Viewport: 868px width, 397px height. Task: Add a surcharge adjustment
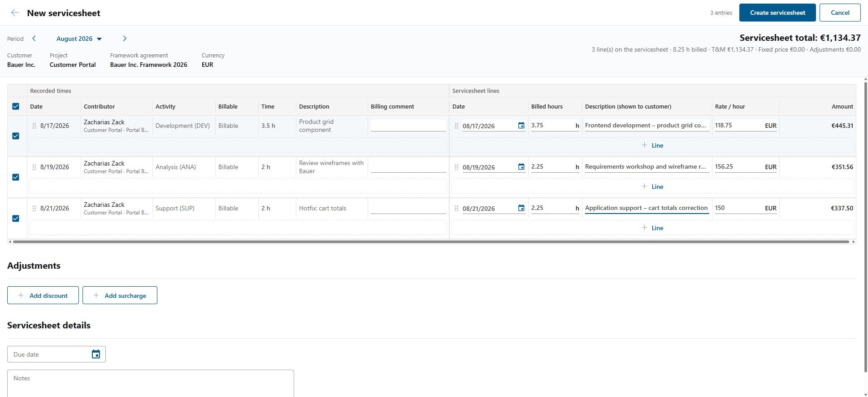(x=120, y=295)
